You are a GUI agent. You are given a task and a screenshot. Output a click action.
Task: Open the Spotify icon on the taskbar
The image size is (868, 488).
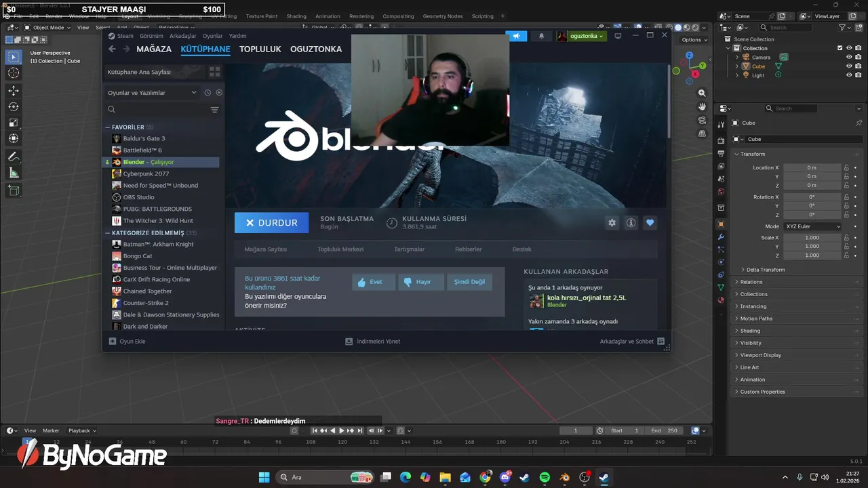pos(545,477)
